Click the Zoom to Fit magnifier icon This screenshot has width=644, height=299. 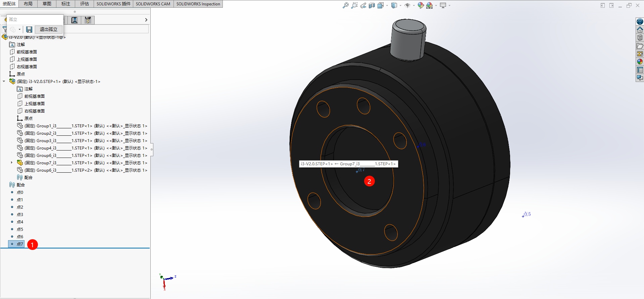[345, 5]
